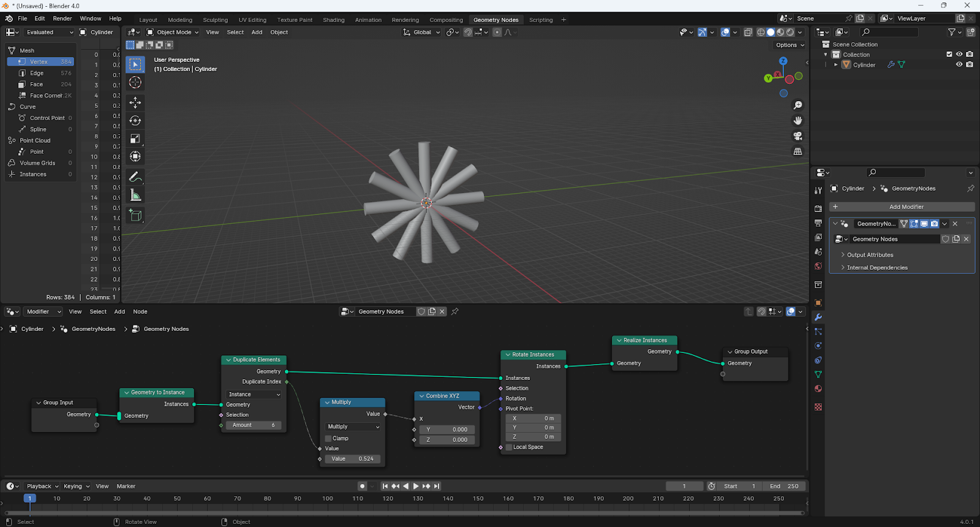Open the Modifiers wrench properties tab
Viewport: 980px width, 527px height.
click(x=818, y=317)
